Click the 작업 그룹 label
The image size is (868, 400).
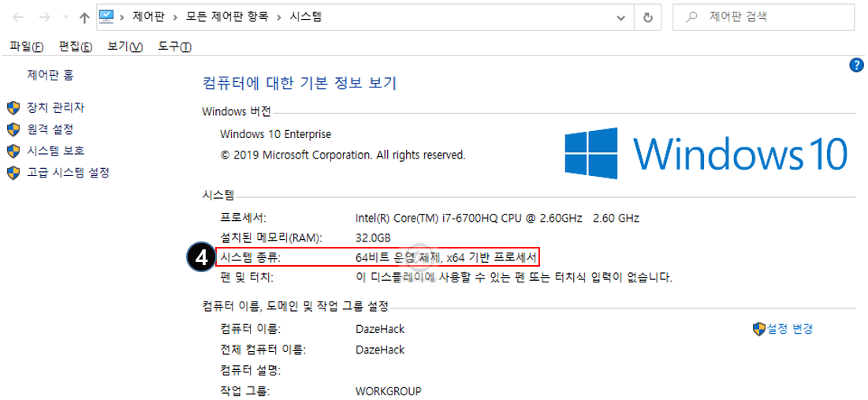(x=244, y=391)
